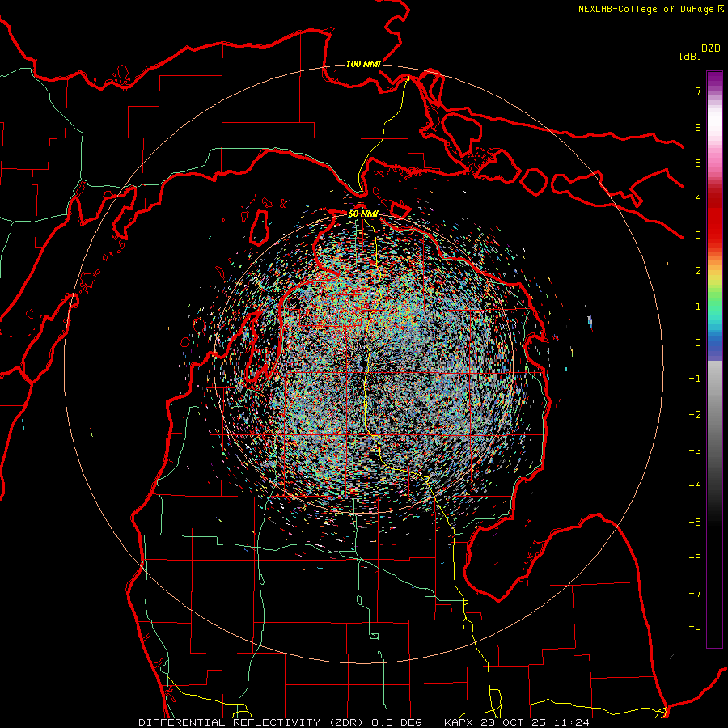
Task: Click the 3 value on the scale
Action: [x=698, y=235]
